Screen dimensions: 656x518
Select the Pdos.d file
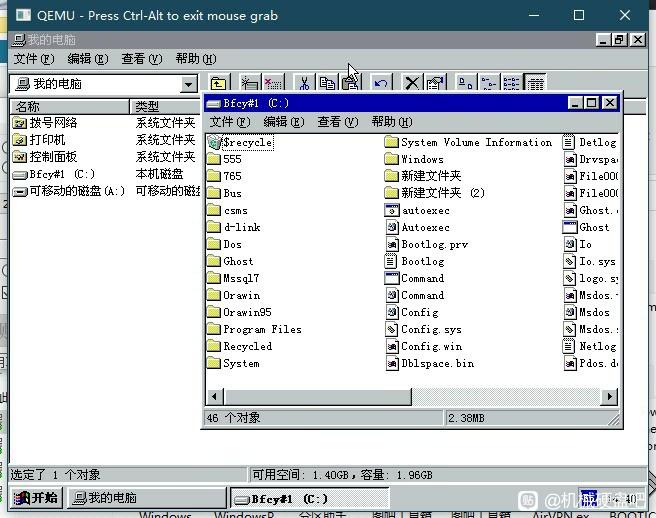tap(590, 363)
